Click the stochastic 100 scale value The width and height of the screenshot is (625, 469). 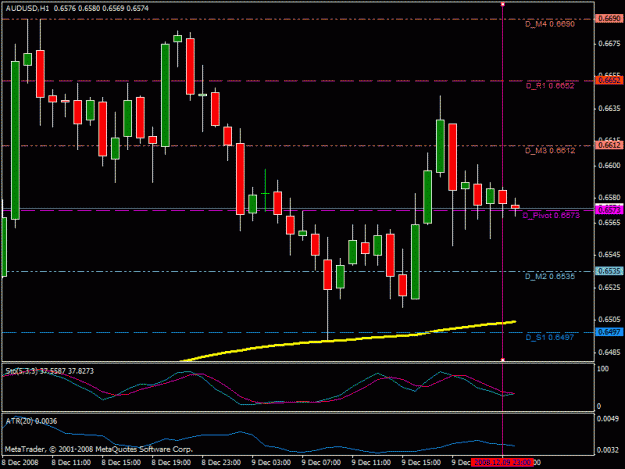pos(603,369)
